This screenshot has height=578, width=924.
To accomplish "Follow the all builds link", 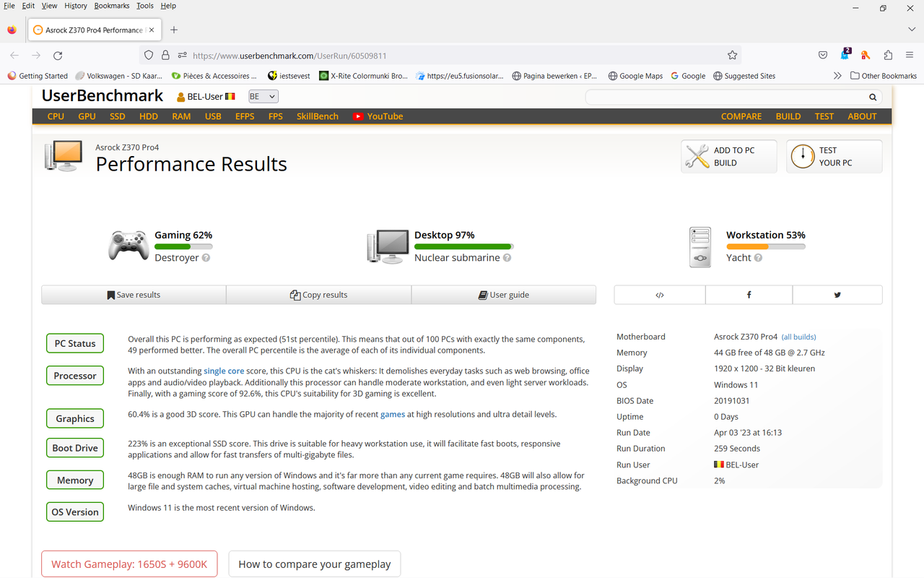I will [799, 337].
